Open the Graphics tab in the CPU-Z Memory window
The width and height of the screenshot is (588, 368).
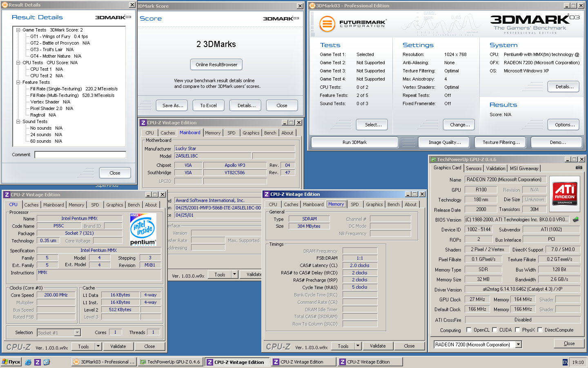coord(374,204)
